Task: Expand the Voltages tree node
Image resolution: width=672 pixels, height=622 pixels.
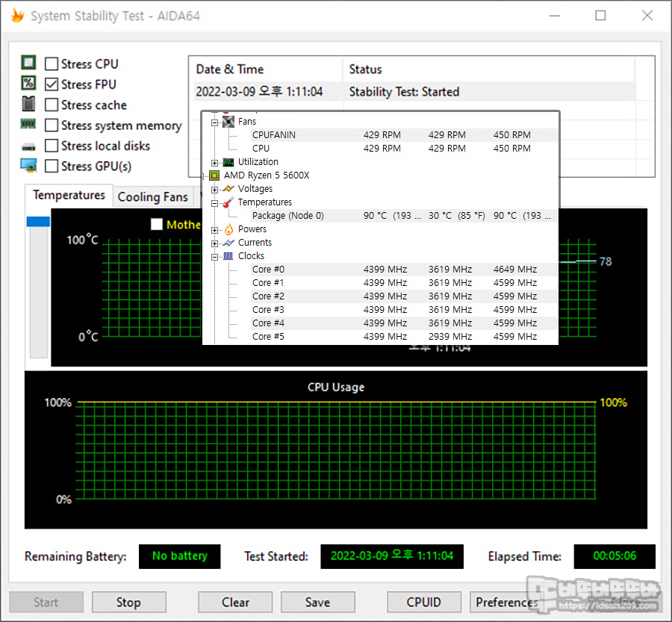Action: 215,190
